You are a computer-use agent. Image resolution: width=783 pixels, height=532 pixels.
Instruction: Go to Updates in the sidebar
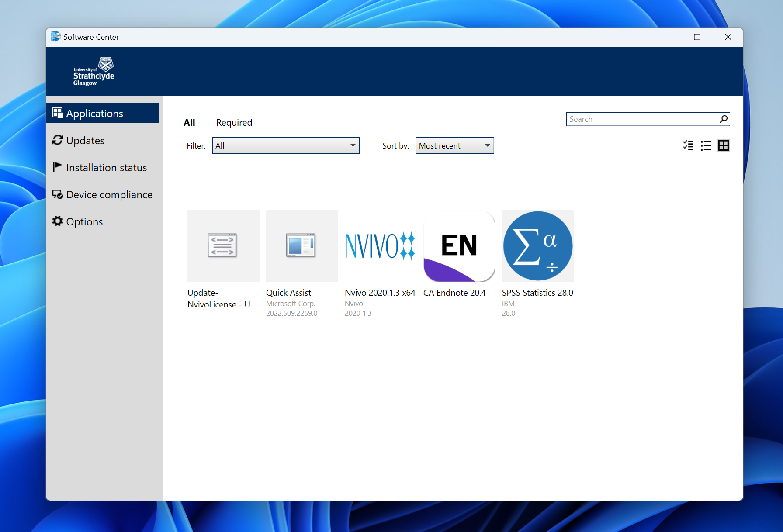85,141
